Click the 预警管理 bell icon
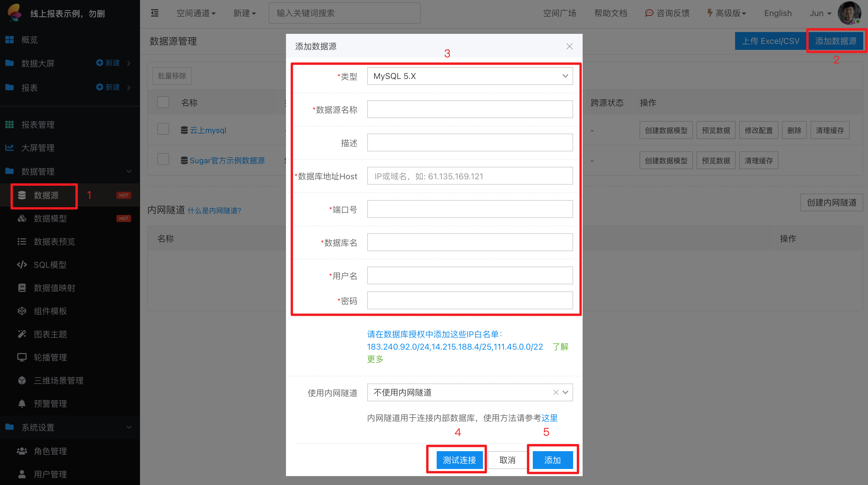The width and height of the screenshot is (868, 485). 22,403
